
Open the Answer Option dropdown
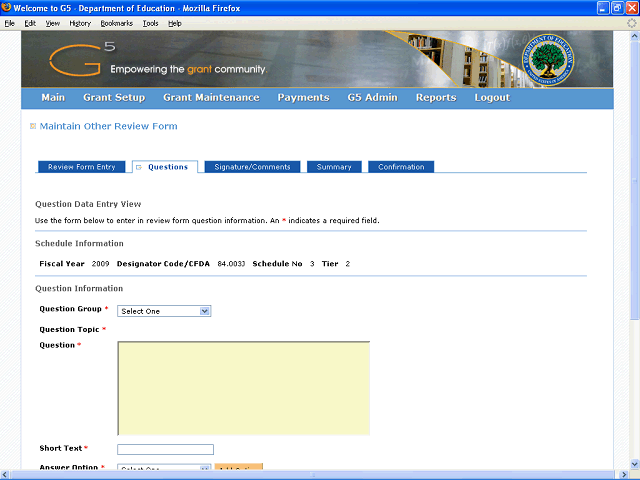[x=164, y=468]
